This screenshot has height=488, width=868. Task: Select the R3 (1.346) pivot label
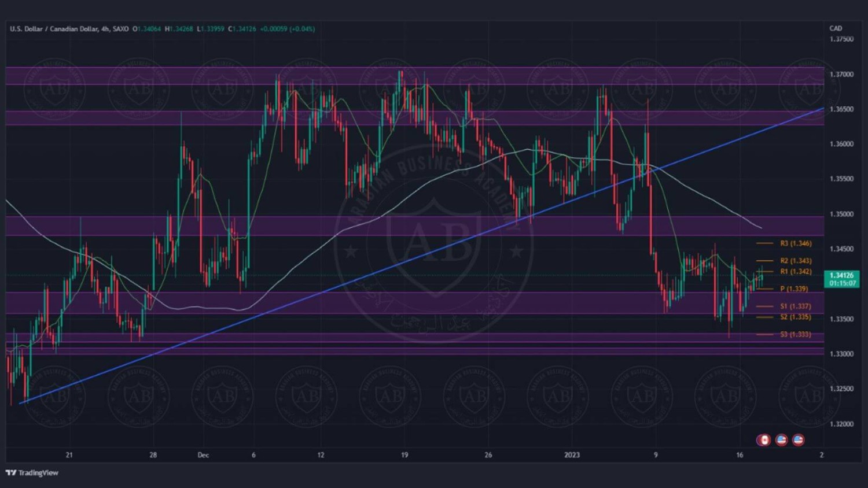[x=796, y=243]
